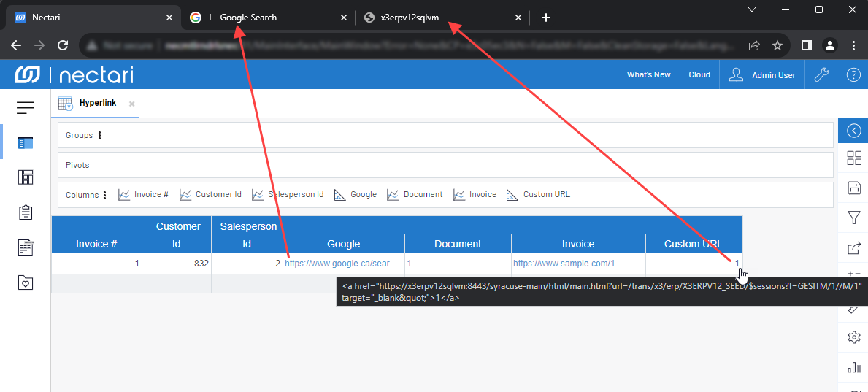Click the Cloud header button
The image size is (868, 392).
[x=699, y=74]
